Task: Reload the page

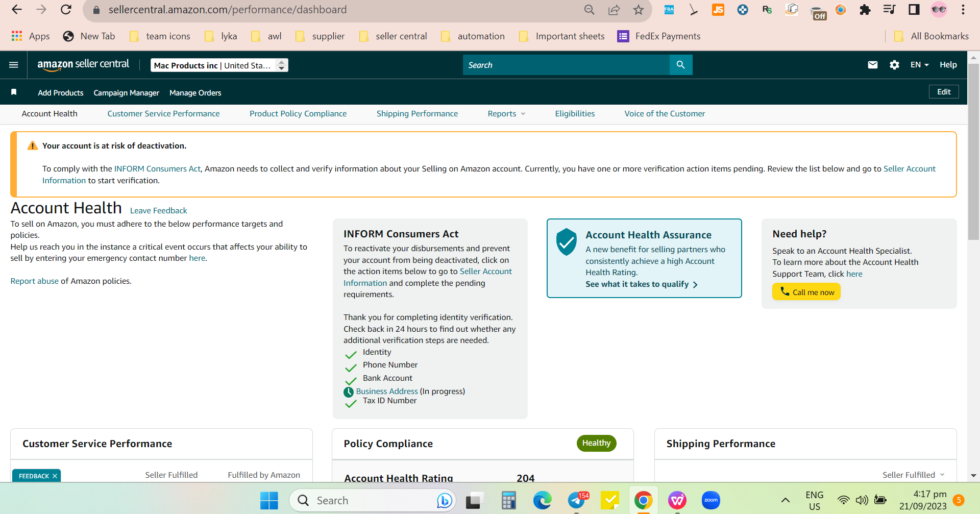Action: (66, 10)
